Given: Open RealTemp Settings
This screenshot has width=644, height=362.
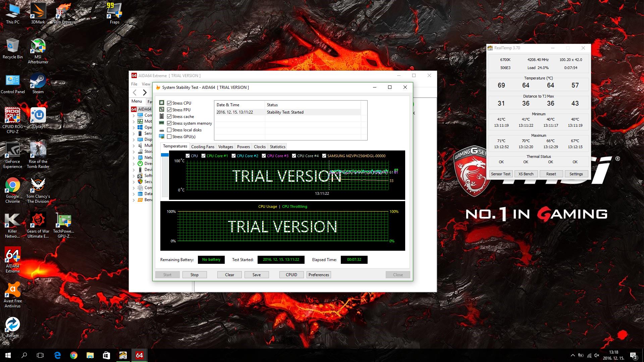Looking at the screenshot, I should 576,174.
